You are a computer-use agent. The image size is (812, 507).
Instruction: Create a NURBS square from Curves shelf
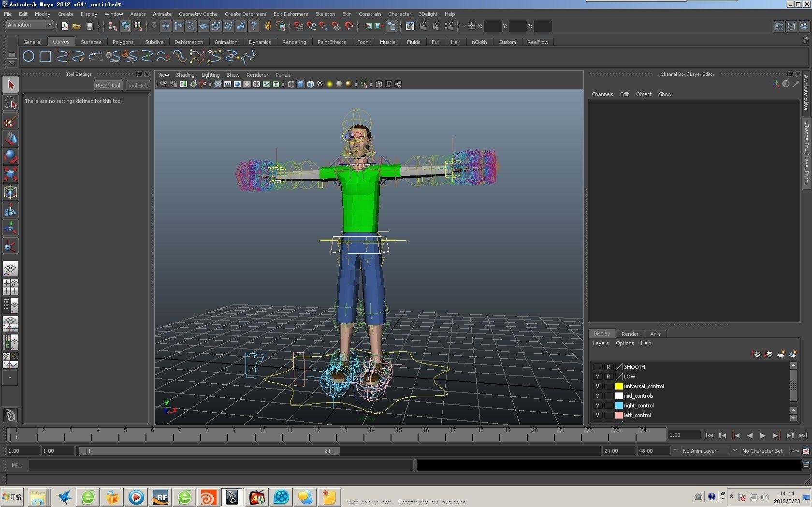[x=45, y=57]
